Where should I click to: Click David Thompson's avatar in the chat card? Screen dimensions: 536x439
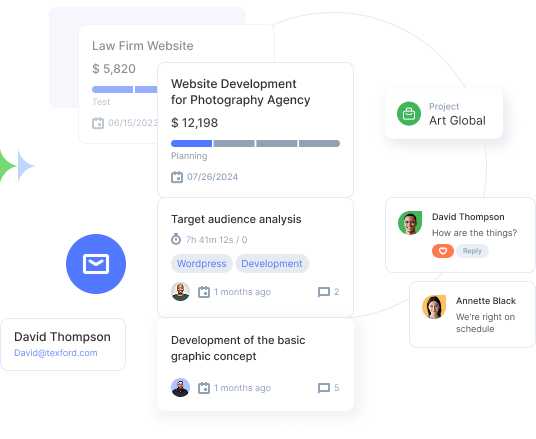[x=410, y=223]
